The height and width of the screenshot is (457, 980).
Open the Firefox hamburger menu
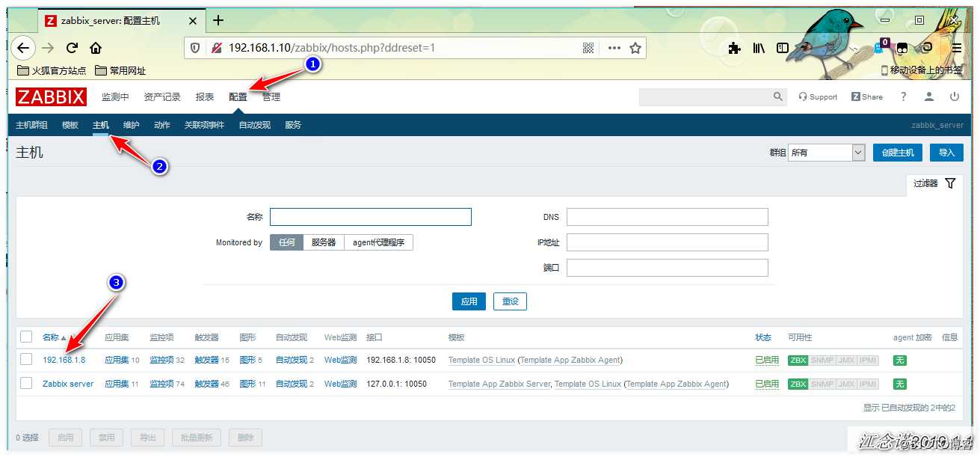(x=956, y=48)
